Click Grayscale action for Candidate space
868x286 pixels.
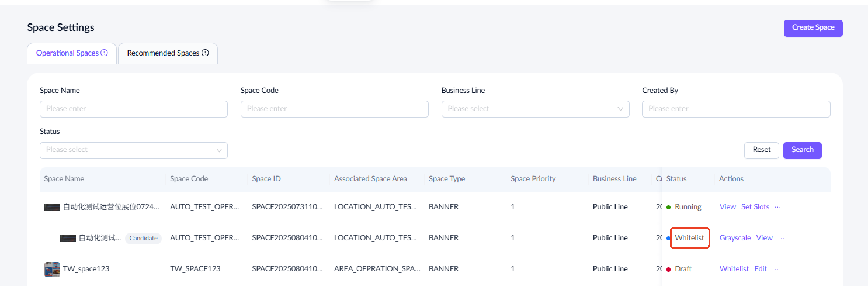coord(735,238)
